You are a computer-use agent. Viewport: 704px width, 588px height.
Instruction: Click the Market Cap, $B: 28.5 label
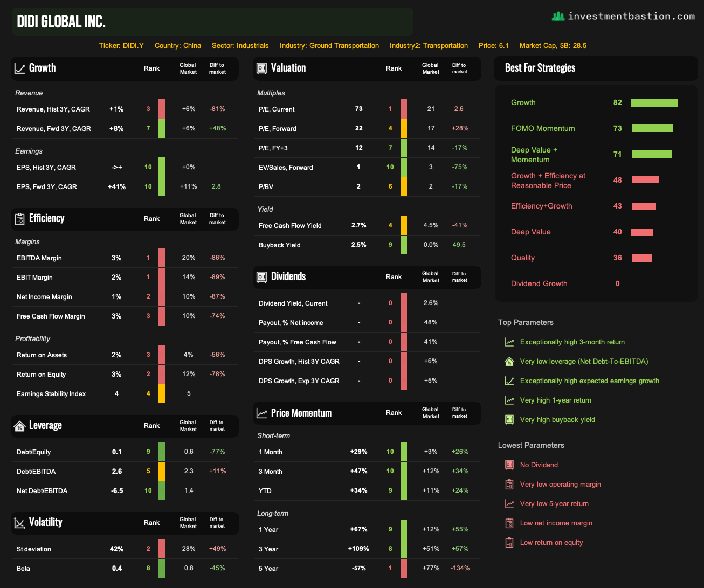click(553, 46)
